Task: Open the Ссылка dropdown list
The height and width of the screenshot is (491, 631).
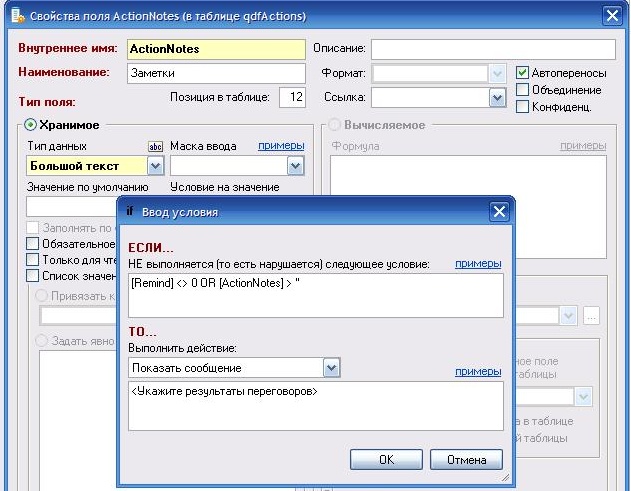Action: click(496, 98)
